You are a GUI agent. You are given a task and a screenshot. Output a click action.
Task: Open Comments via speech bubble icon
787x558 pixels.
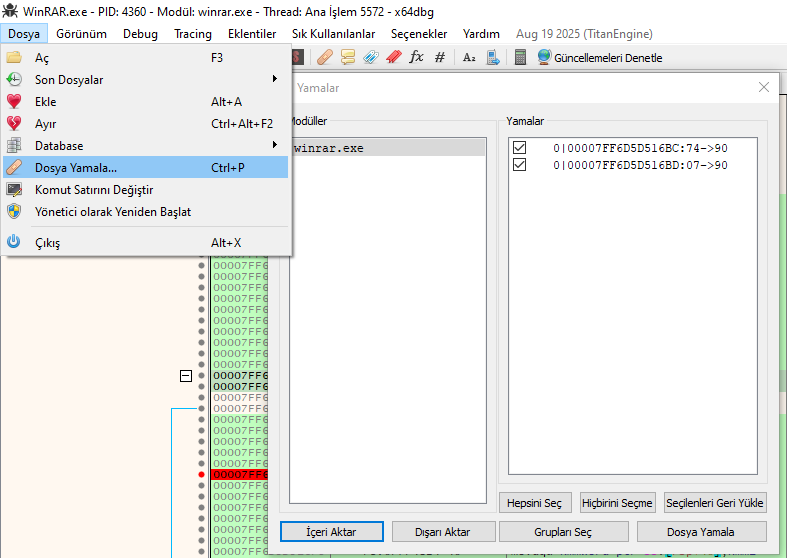coord(348,57)
